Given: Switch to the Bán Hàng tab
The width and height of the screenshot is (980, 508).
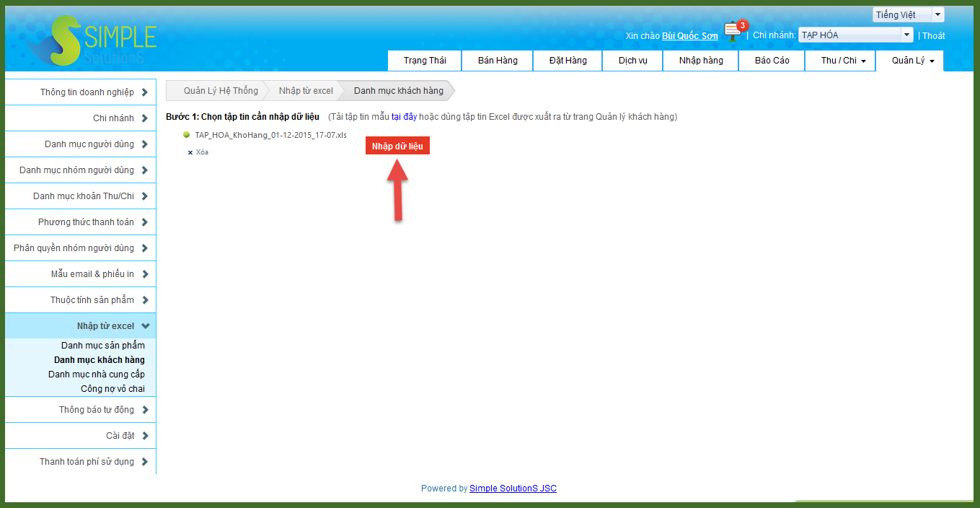Looking at the screenshot, I should [498, 61].
